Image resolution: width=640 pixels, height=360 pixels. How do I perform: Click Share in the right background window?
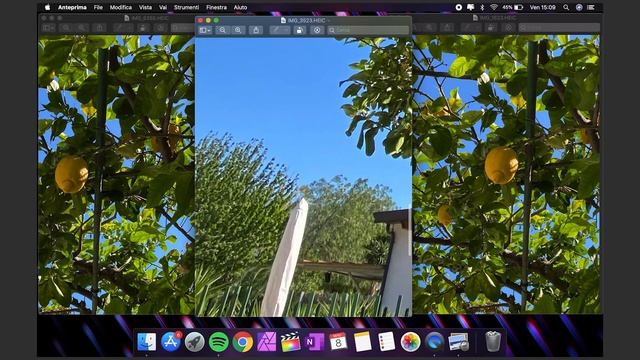coord(447,27)
